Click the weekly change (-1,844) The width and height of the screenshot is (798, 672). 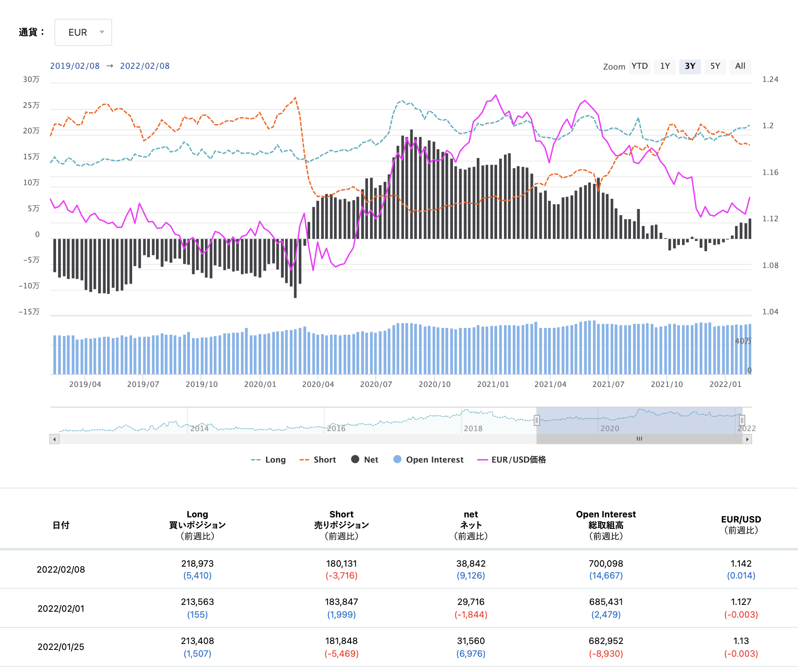point(471,615)
